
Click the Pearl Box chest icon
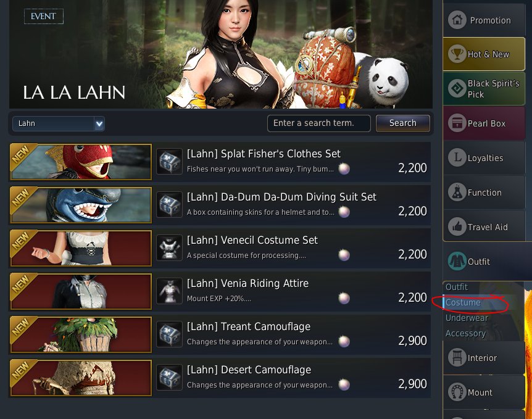tap(457, 123)
